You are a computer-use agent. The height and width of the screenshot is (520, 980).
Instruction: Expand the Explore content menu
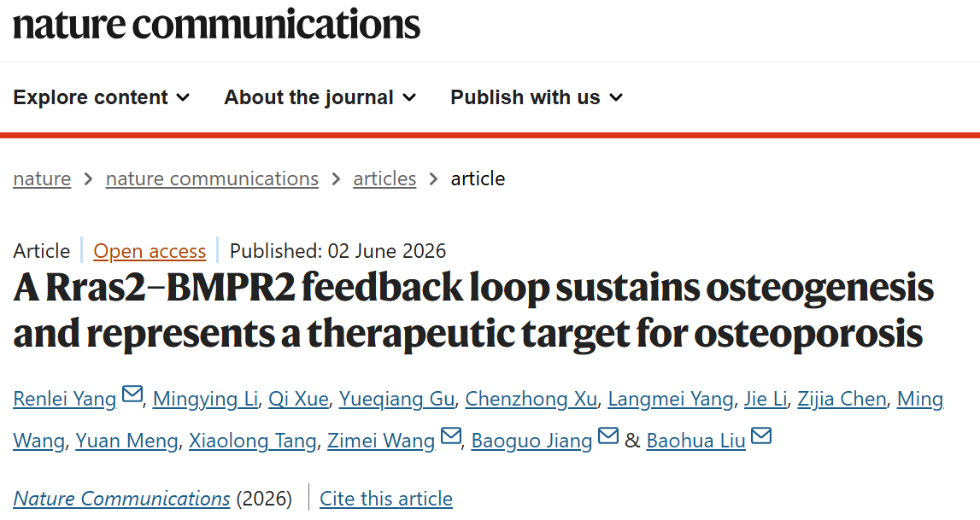[x=102, y=97]
